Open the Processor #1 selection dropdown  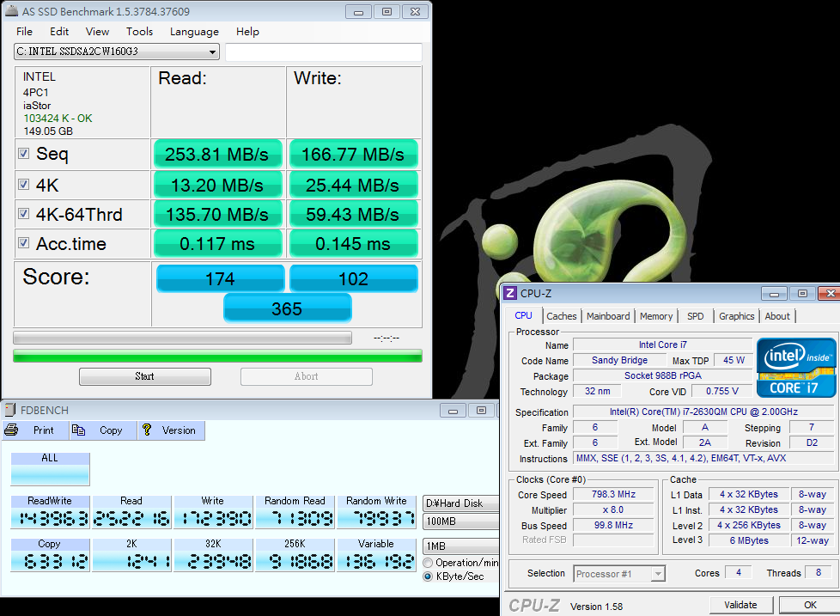click(x=619, y=574)
